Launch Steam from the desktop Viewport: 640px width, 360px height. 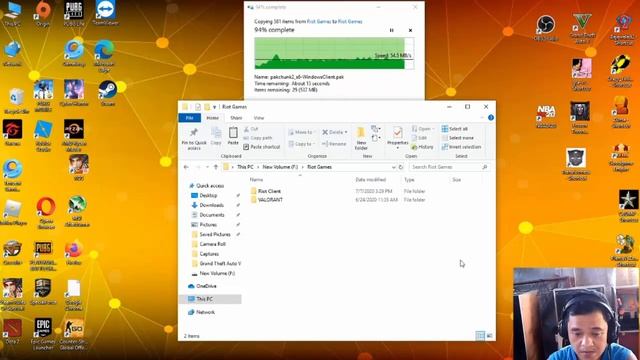click(107, 93)
